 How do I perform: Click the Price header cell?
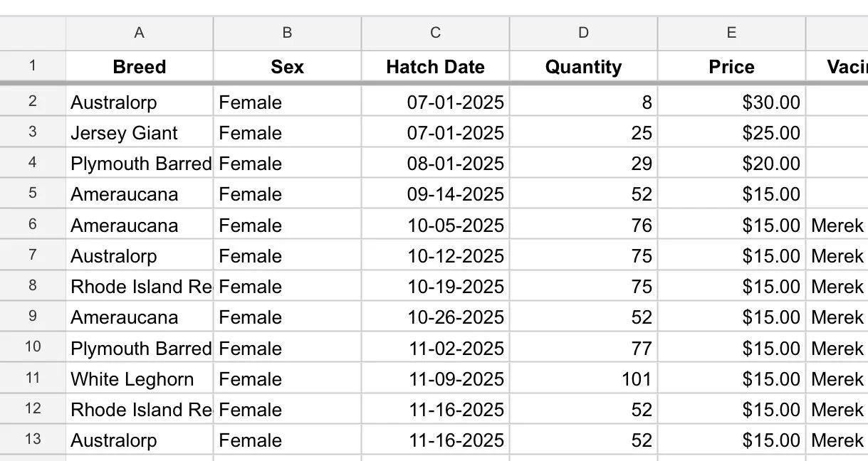click(731, 67)
